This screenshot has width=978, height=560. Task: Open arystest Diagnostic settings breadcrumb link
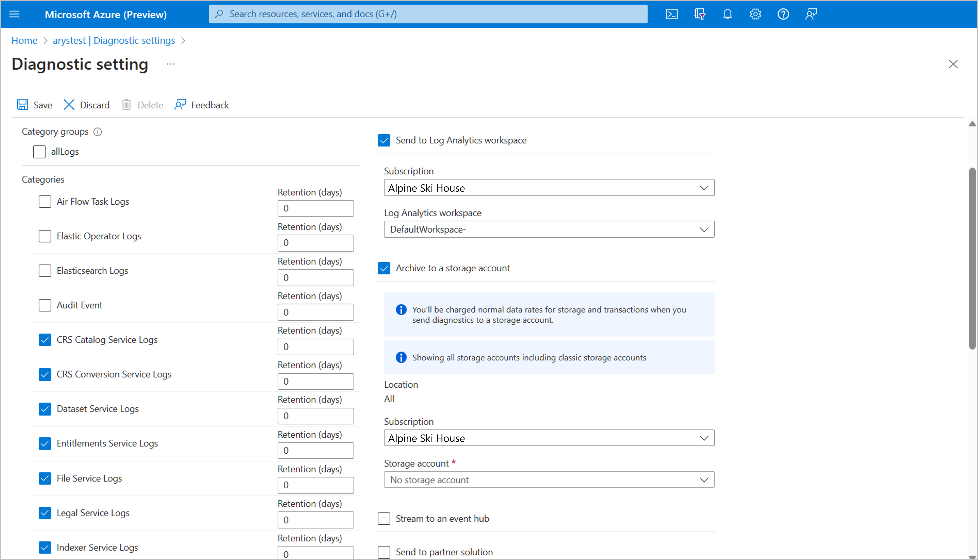click(114, 40)
